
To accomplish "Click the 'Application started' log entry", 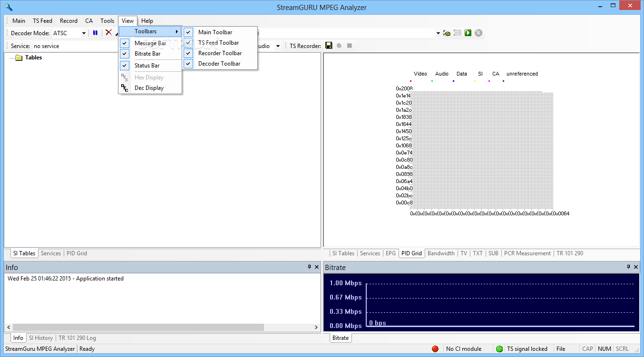I will tap(66, 279).
